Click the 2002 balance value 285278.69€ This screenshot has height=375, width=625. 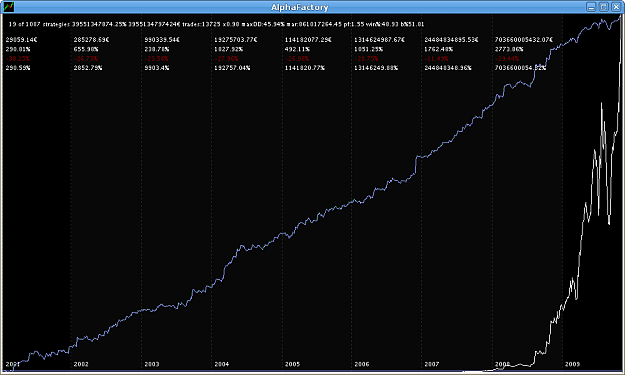(x=91, y=40)
